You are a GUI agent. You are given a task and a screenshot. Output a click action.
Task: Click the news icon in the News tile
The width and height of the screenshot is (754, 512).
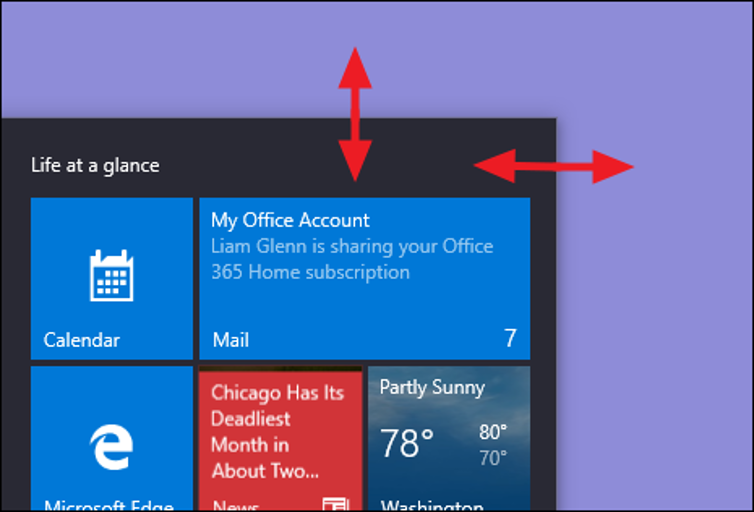click(x=336, y=504)
